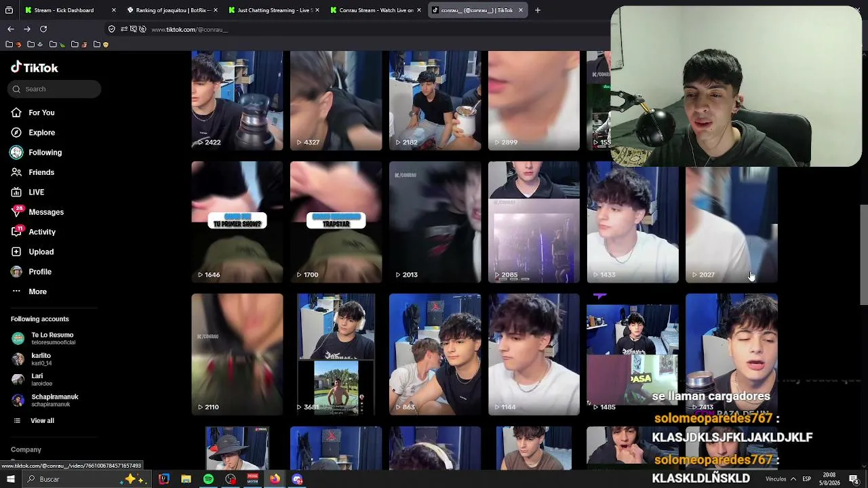Open the taskbar clock and date
The image size is (868, 488).
coord(829,479)
